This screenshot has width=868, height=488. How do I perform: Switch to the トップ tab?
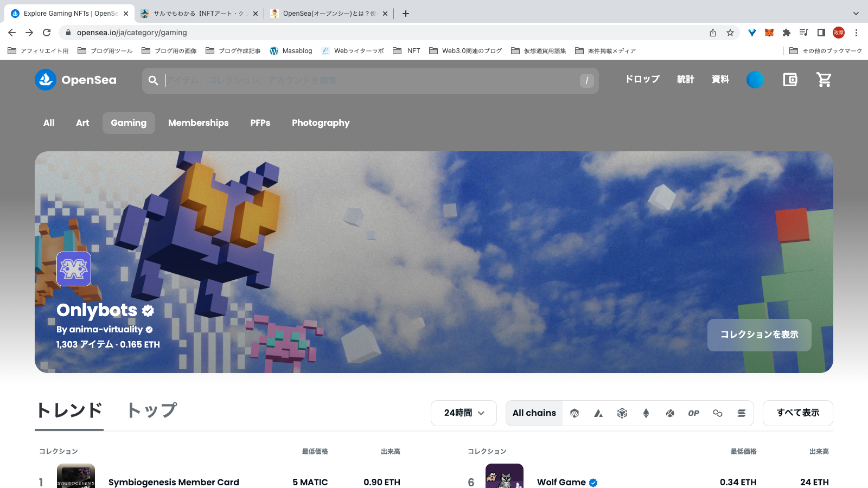coord(152,410)
